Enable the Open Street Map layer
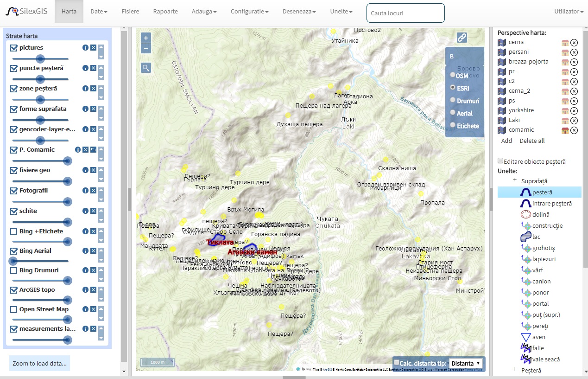 pos(14,309)
